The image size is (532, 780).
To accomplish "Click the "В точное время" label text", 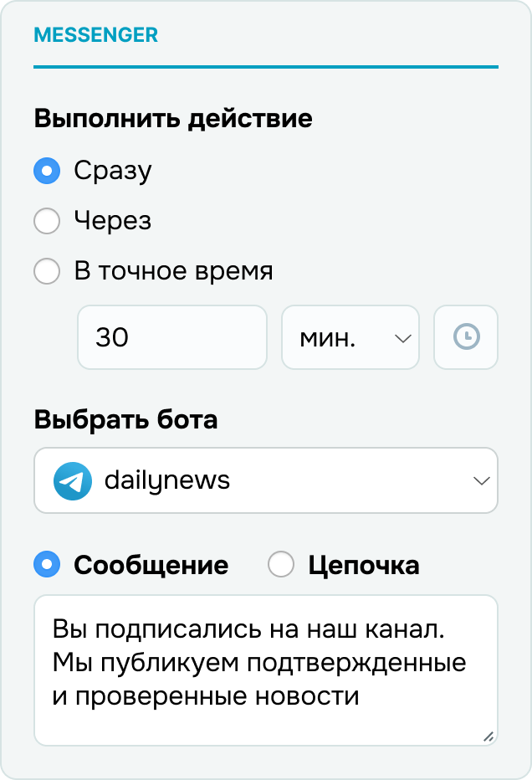I will pyautogui.click(x=173, y=272).
